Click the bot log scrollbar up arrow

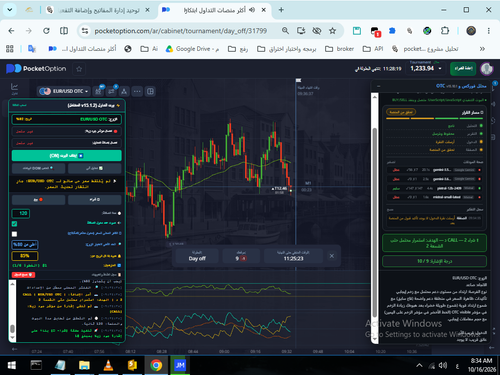(12, 284)
